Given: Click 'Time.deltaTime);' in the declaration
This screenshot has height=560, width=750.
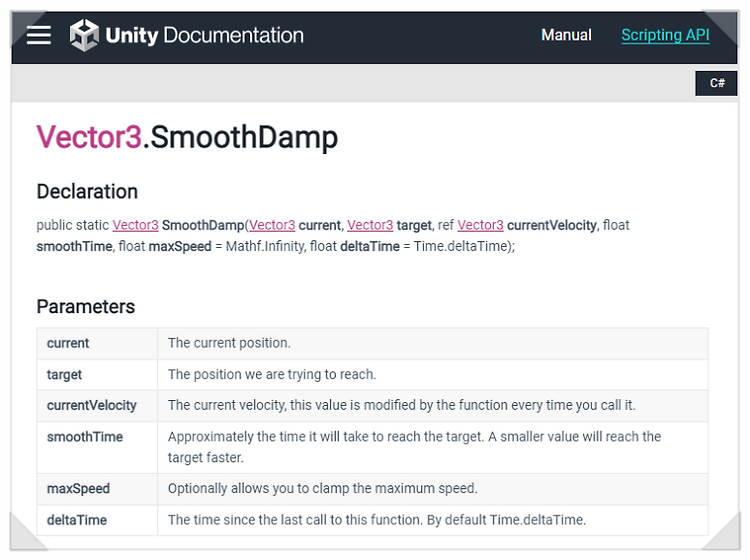Looking at the screenshot, I should (464, 246).
